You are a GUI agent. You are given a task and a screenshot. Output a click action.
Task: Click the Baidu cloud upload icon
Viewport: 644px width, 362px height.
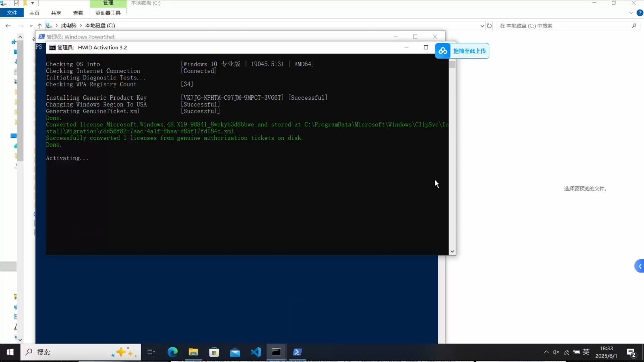[443, 51]
